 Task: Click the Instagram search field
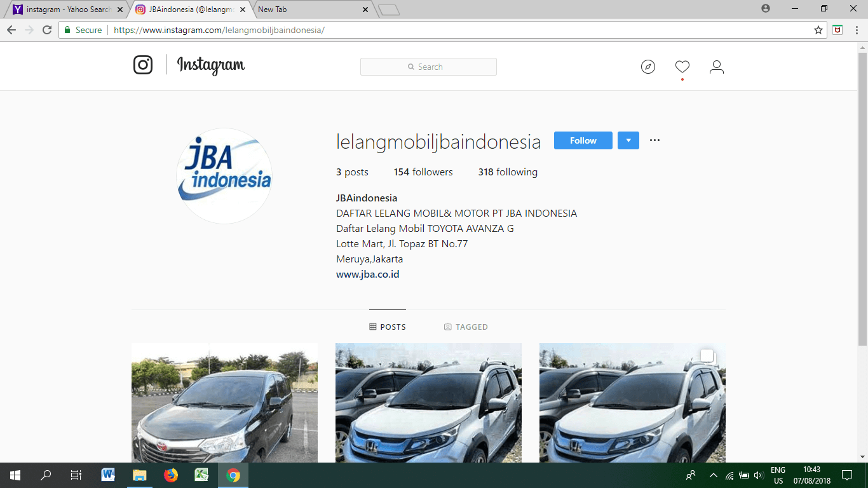428,67
